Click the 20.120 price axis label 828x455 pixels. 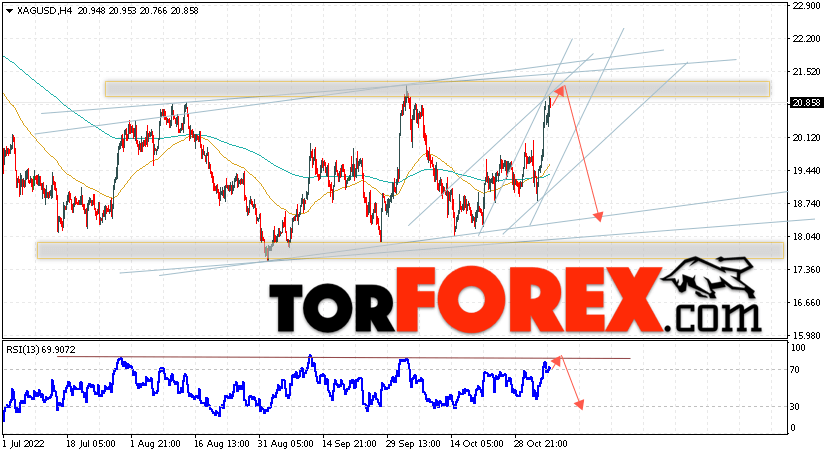coord(806,137)
